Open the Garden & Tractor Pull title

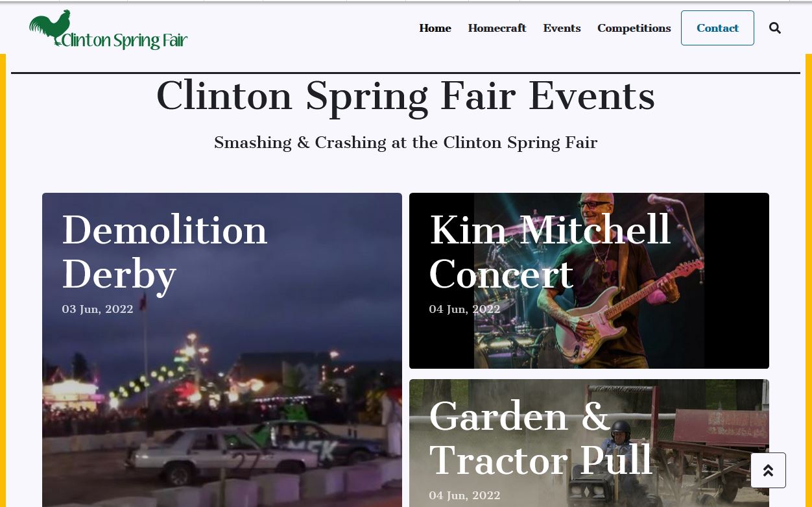(540, 438)
